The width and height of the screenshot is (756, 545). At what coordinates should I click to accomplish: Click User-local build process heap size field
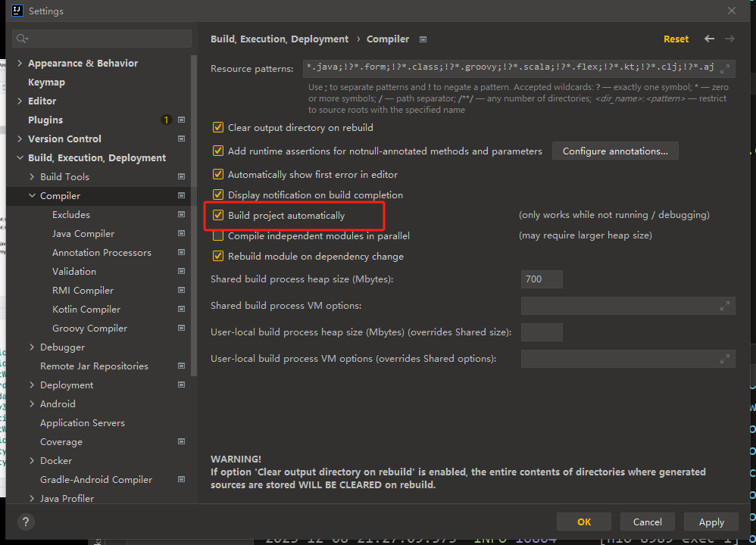[542, 332]
